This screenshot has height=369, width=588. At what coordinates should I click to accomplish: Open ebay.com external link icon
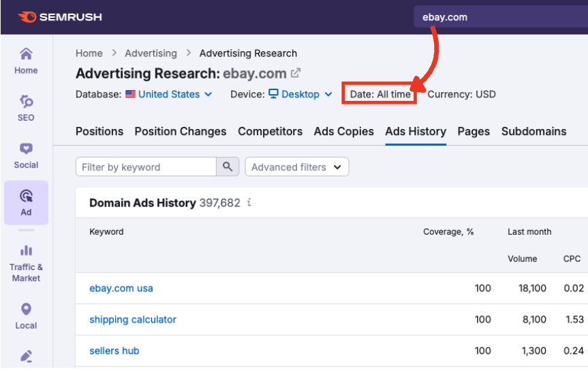tap(296, 73)
